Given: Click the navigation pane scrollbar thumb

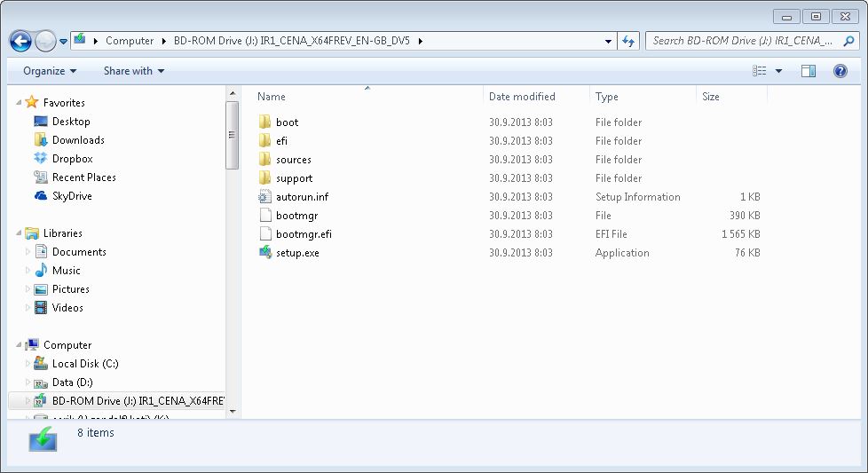Looking at the screenshot, I should [x=232, y=135].
